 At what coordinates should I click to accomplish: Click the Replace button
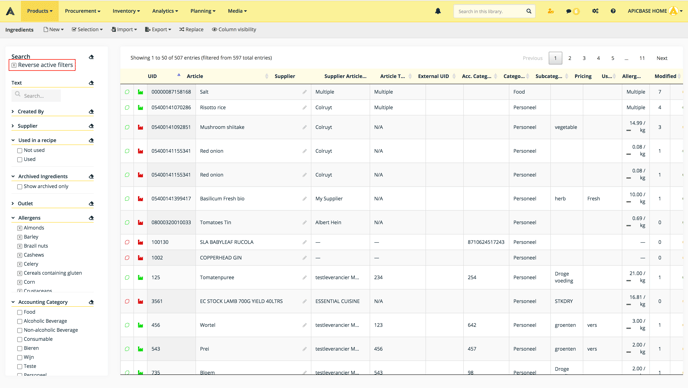coord(191,29)
